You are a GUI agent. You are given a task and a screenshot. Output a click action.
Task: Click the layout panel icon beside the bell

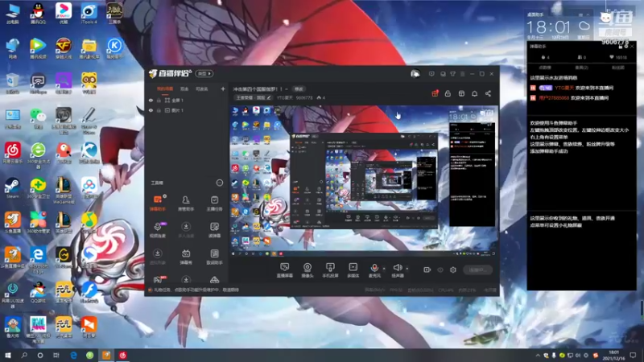point(461,93)
